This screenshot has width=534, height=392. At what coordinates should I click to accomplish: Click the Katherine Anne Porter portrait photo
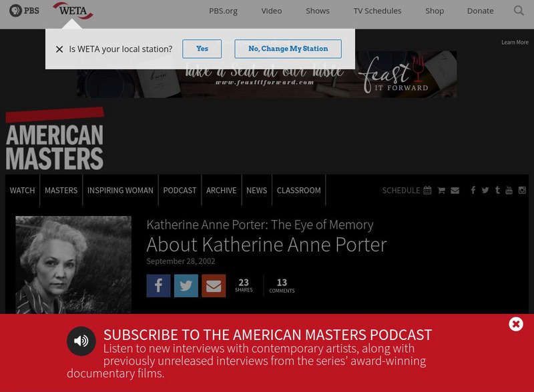73,265
